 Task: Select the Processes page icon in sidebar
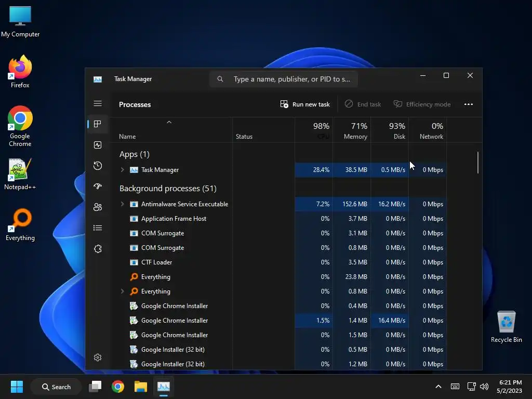pos(98,124)
